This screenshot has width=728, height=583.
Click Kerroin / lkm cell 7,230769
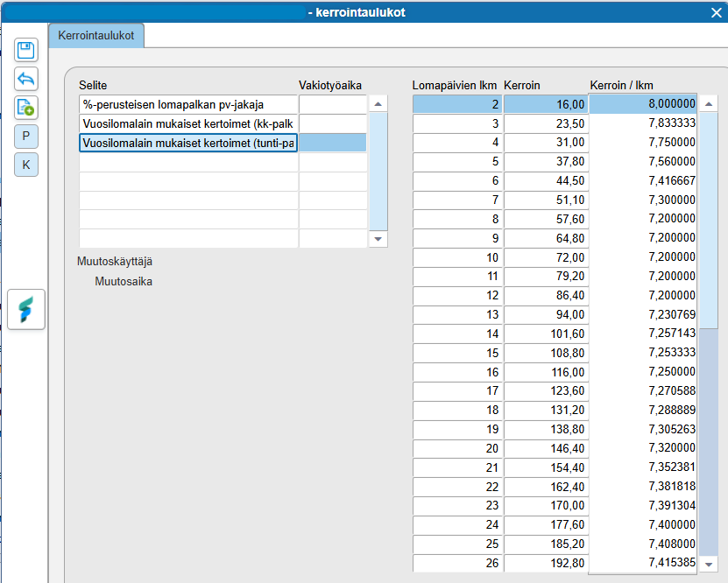coord(642,314)
